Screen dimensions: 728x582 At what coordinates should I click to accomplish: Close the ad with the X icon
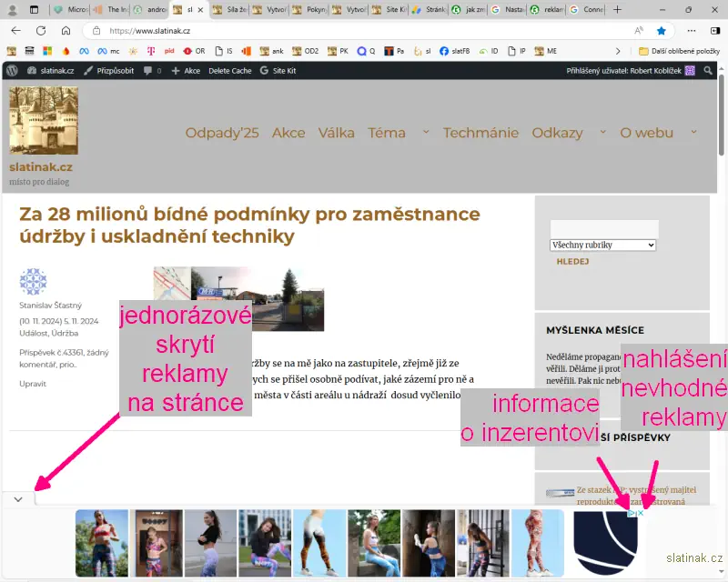point(641,514)
